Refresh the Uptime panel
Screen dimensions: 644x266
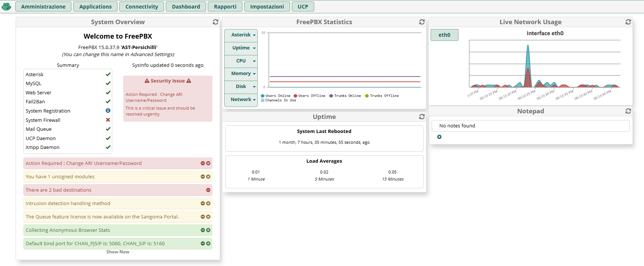coord(422,117)
